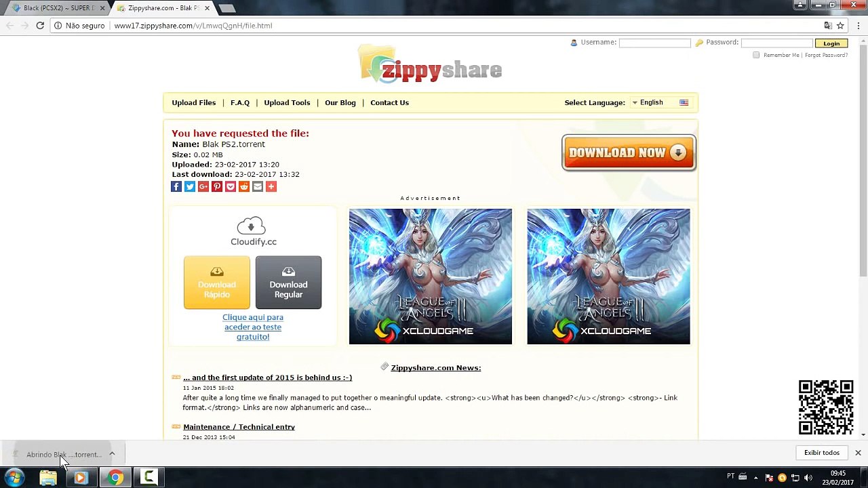Open more sharing options plus icon
The height and width of the screenshot is (488, 868).
tap(271, 186)
